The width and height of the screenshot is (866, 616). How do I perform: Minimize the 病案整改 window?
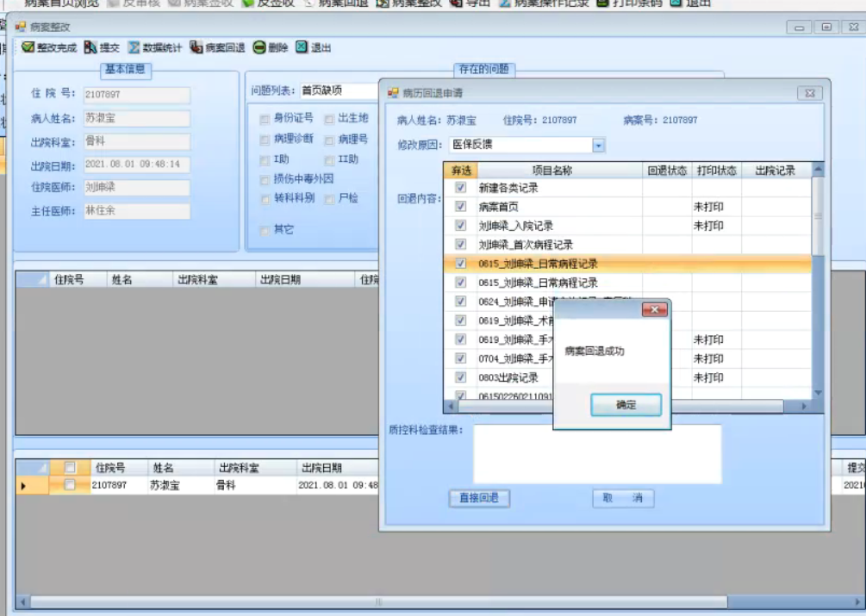point(799,27)
